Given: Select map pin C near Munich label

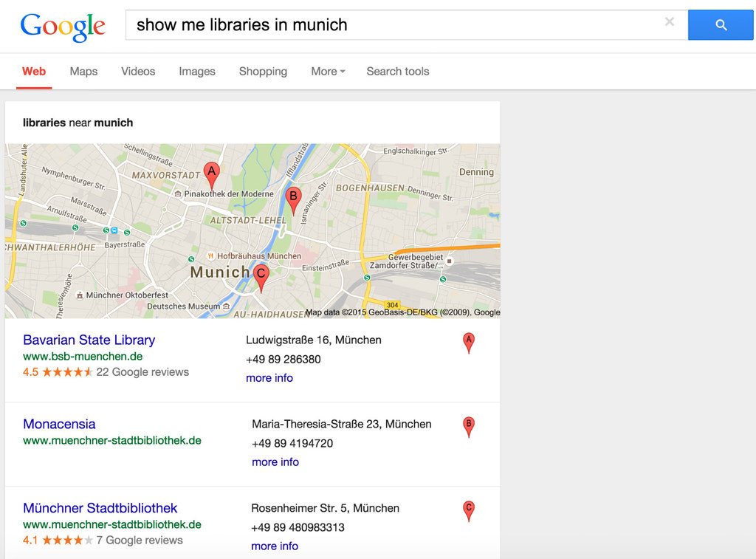Looking at the screenshot, I should [x=261, y=278].
